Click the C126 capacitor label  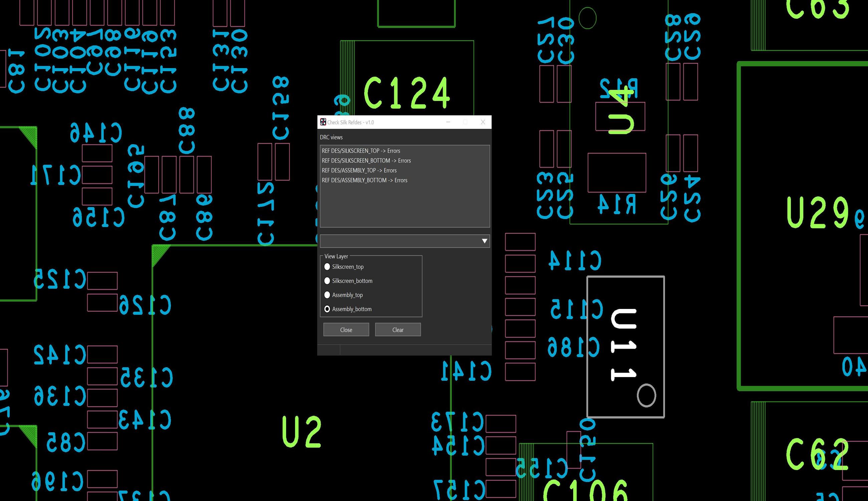click(x=145, y=305)
